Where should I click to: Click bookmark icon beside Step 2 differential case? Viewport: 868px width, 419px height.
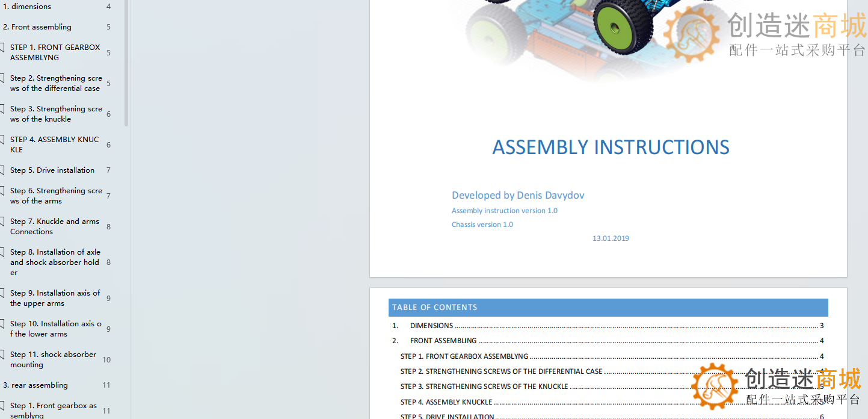tap(2, 78)
